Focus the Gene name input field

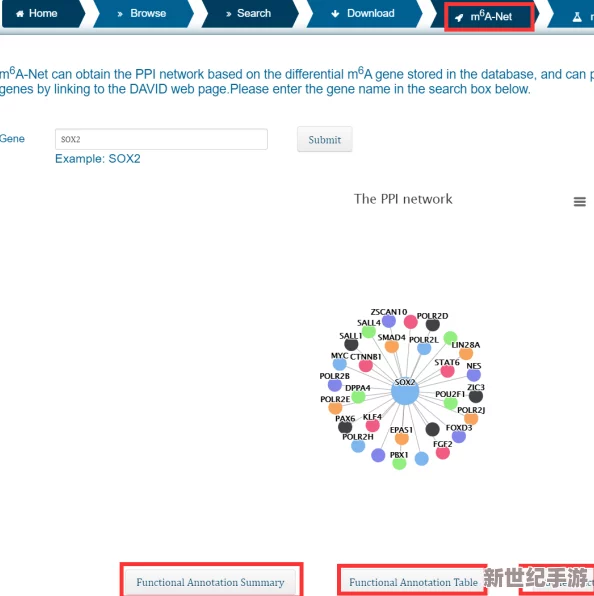[x=161, y=139]
